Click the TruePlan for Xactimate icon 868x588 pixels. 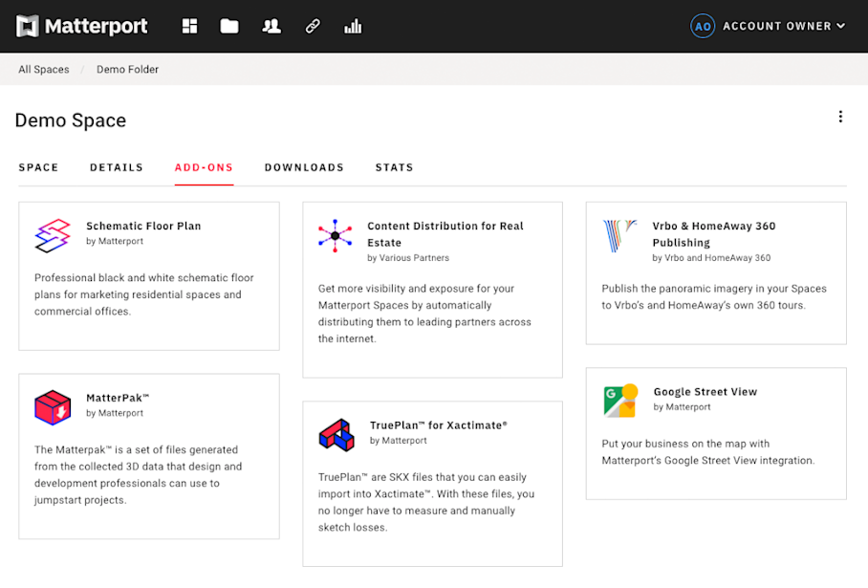[x=336, y=435]
